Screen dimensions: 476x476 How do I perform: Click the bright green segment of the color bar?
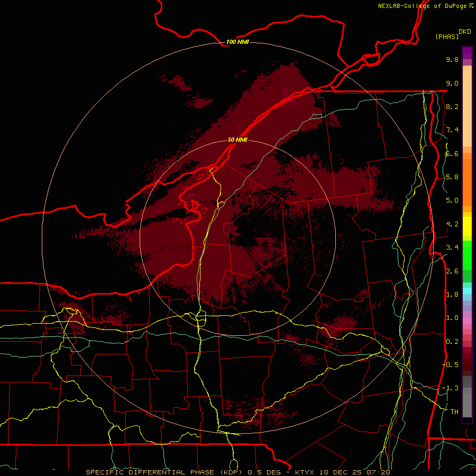coord(467,255)
